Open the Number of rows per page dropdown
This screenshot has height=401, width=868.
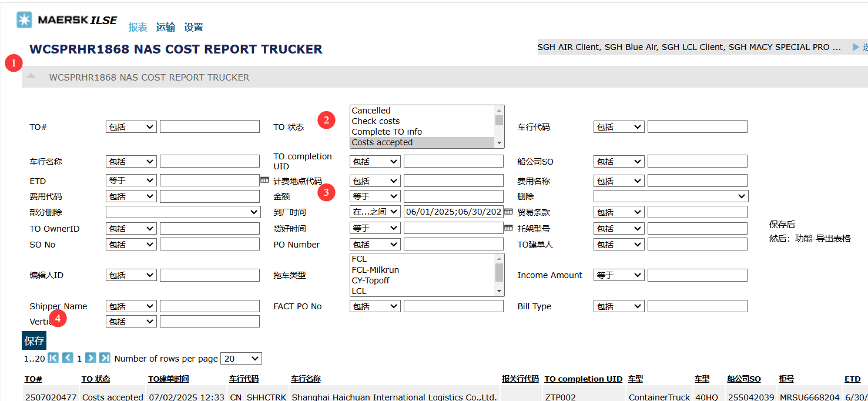pos(241,359)
